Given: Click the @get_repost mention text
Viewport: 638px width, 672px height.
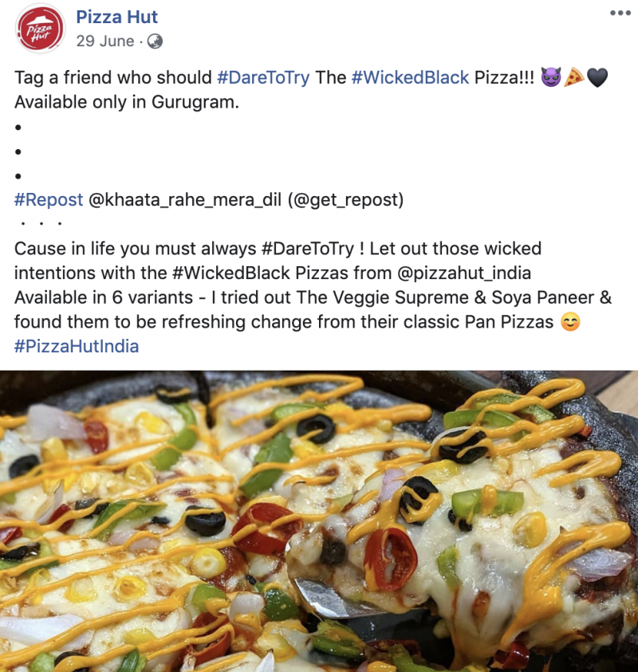Looking at the screenshot, I should point(345,200).
